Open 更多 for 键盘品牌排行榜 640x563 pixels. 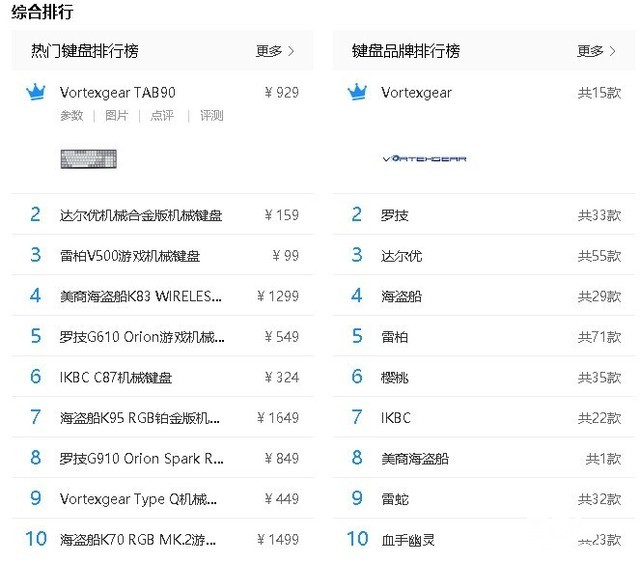[596, 51]
